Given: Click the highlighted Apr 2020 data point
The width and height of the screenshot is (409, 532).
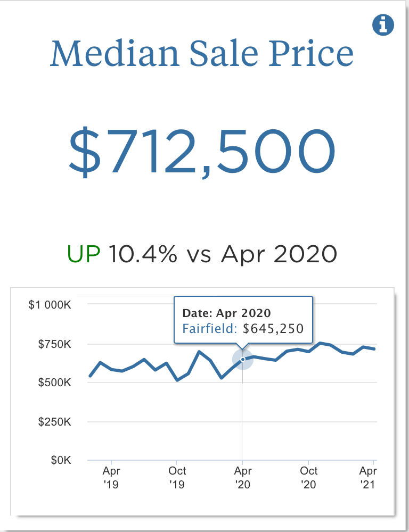Looking at the screenshot, I should click(x=243, y=360).
